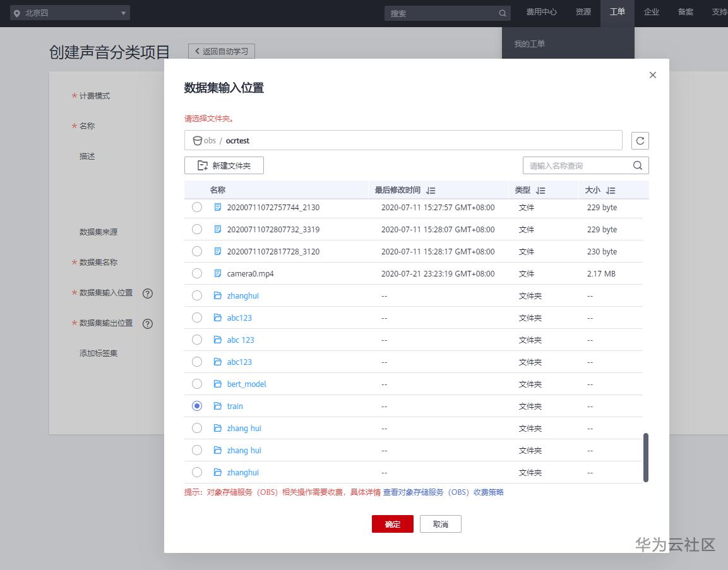Screen dimensions: 728x570
Task: Click the location pin icon next to 北京四
Action: 16,13
